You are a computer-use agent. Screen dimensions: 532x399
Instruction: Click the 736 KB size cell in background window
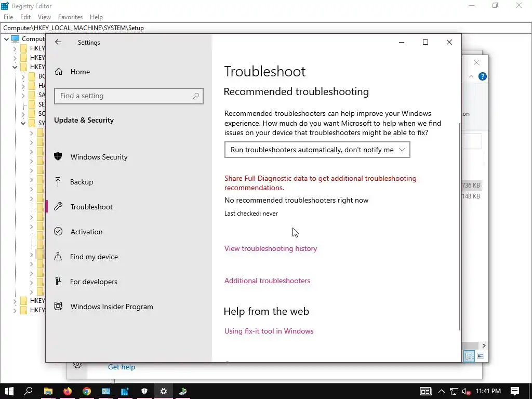471,185
